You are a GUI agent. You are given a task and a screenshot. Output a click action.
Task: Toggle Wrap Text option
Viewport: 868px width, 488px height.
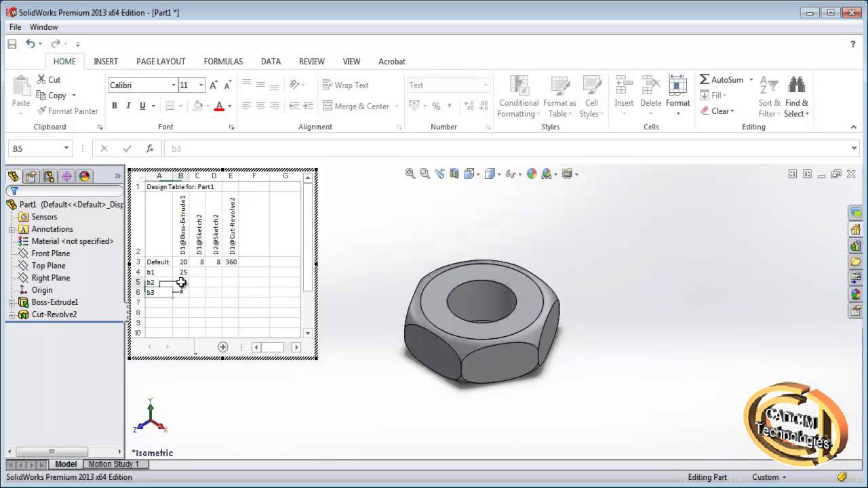click(345, 85)
